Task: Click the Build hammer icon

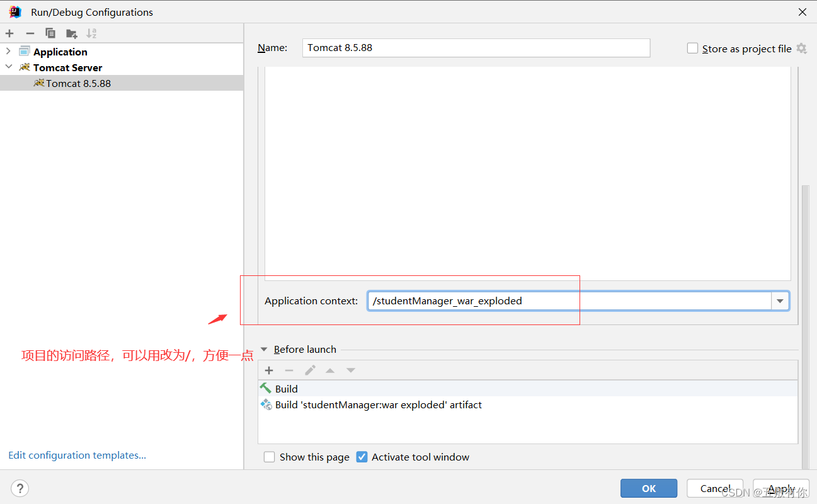Action: (x=266, y=389)
